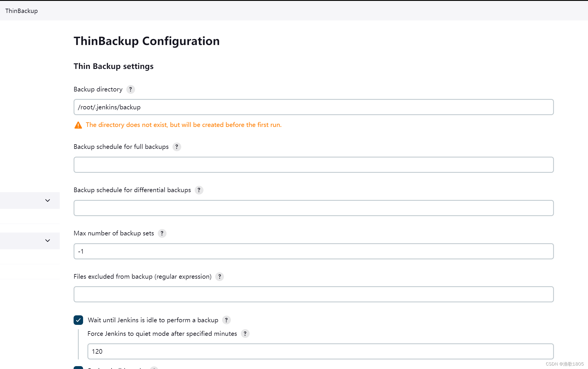Click the Wait until Jenkins is idle label
Viewport: 588px width, 369px height.
click(x=153, y=320)
